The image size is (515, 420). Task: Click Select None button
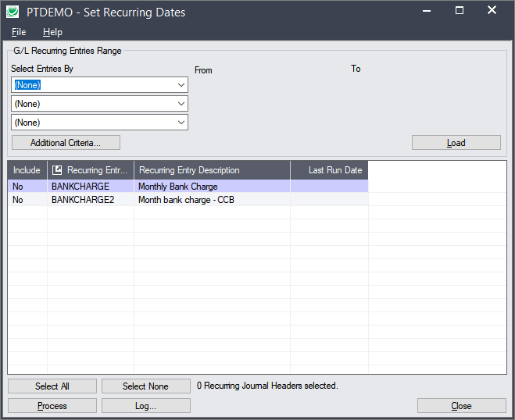click(x=145, y=386)
